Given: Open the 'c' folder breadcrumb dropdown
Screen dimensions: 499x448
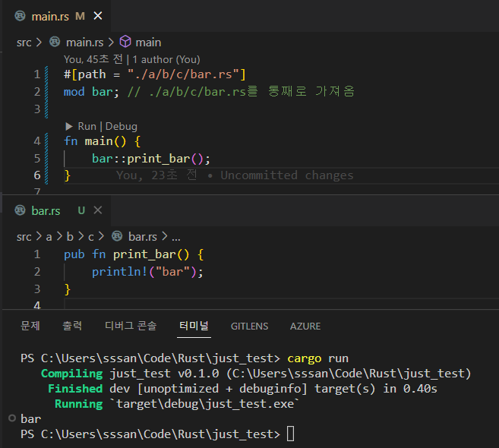Looking at the screenshot, I should (91, 237).
